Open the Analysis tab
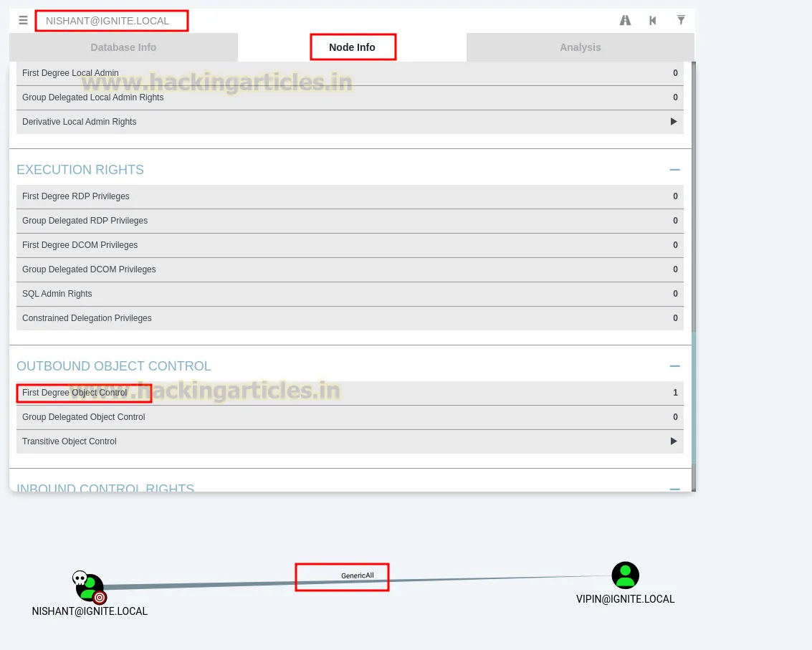812x650 pixels. 580,47
